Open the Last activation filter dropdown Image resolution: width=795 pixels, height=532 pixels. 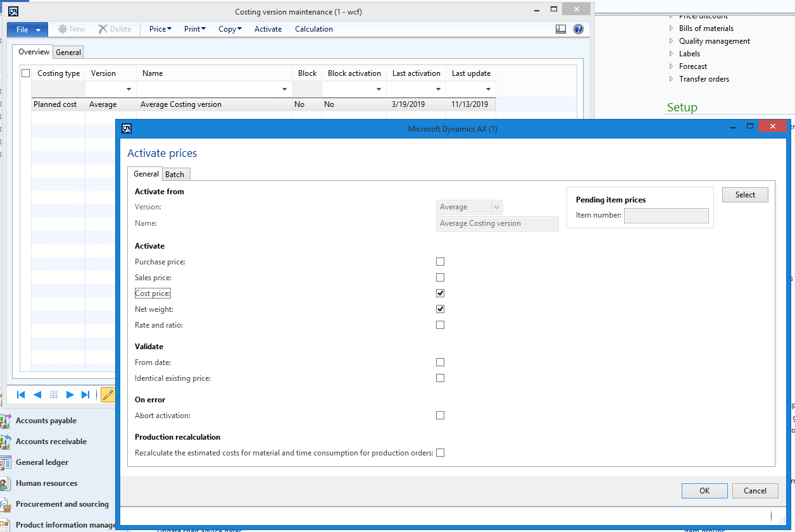point(439,89)
